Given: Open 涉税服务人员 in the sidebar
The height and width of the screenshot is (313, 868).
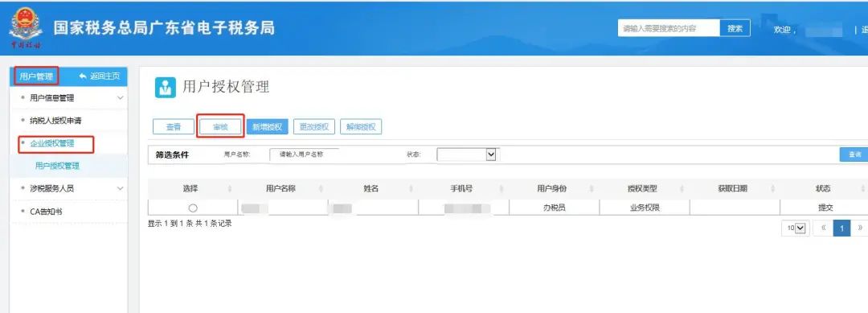Looking at the screenshot, I should (x=51, y=188).
